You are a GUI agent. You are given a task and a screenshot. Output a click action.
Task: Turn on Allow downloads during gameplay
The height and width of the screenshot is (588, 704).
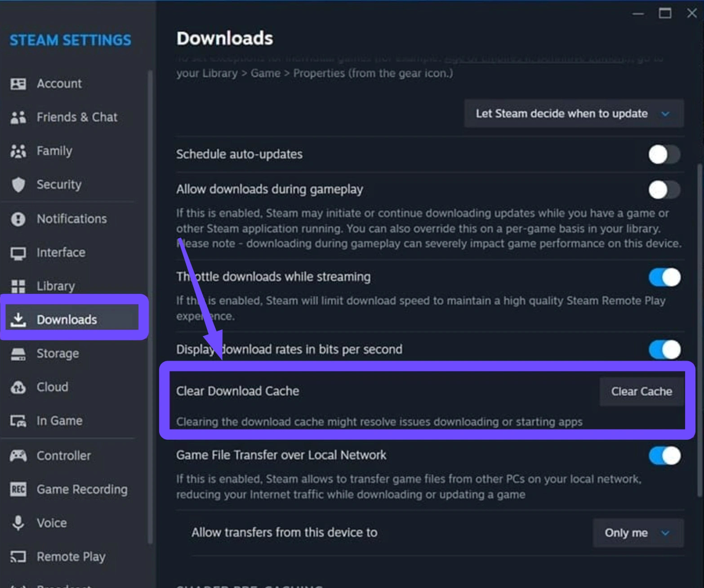pos(664,190)
